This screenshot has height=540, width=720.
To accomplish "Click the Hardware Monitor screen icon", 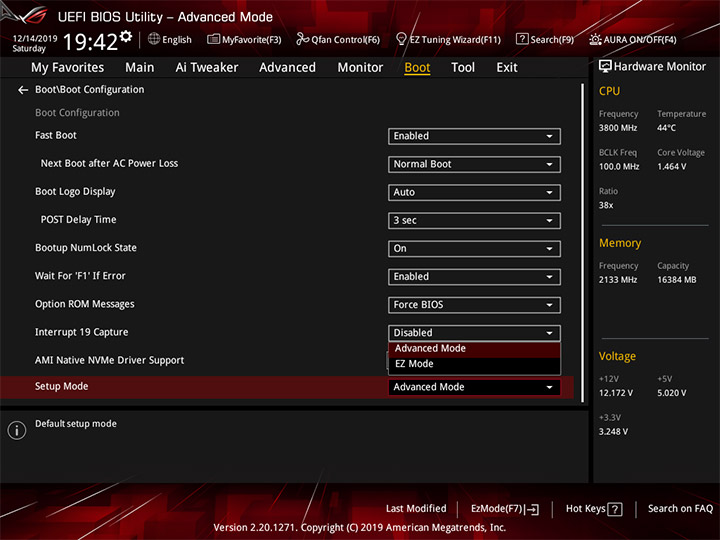I will pos(605,67).
